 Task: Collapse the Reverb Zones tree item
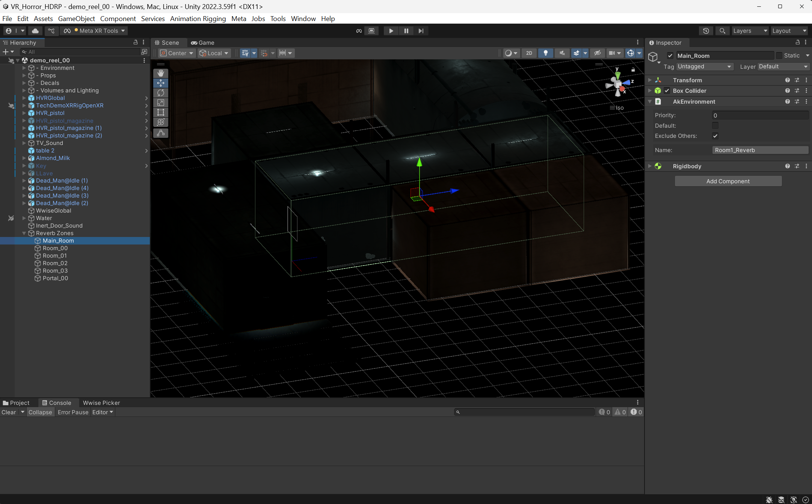click(x=24, y=233)
